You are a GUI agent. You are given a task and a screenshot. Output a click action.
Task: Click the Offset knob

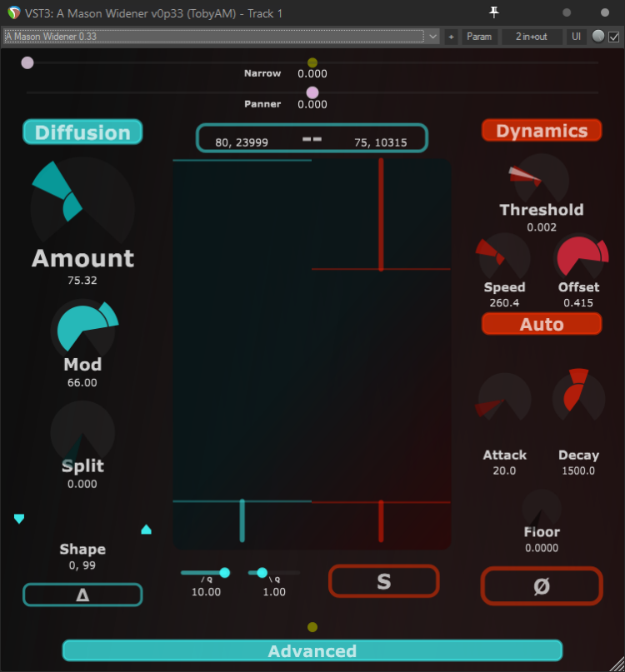click(x=578, y=257)
